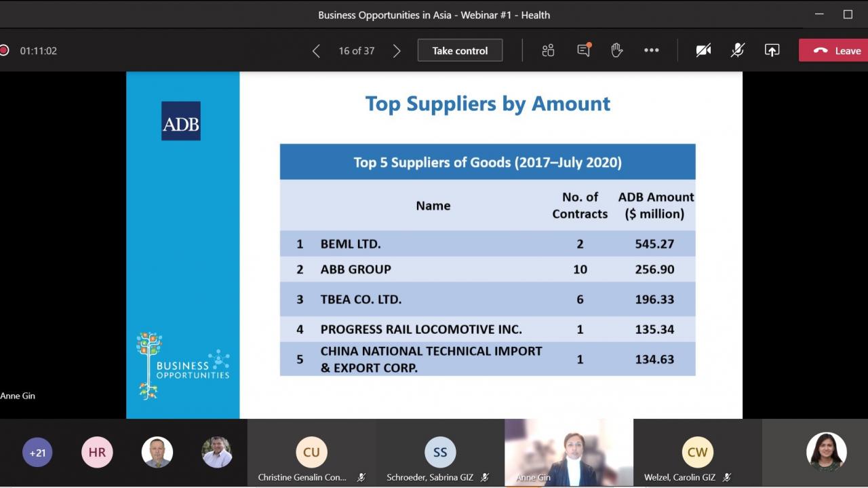Screen dimensions: 868x488
Task: Click contract count 10 for ABB GROUP
Action: tap(580, 269)
